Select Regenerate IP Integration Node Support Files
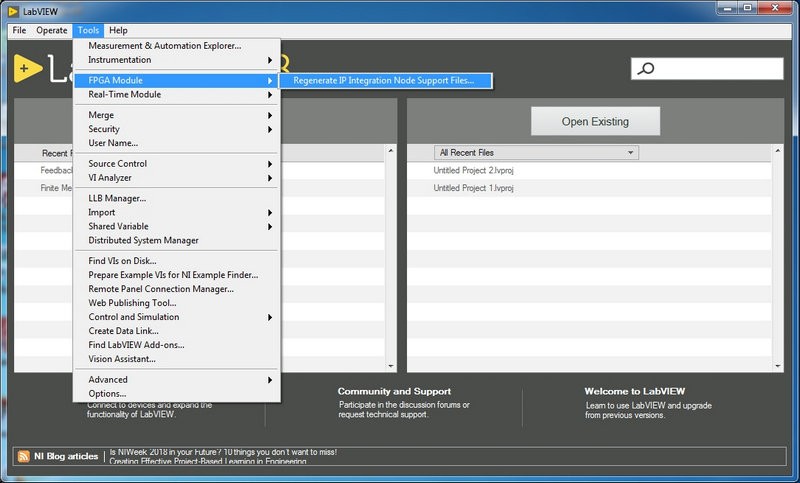This screenshot has width=800, height=483. [x=384, y=81]
